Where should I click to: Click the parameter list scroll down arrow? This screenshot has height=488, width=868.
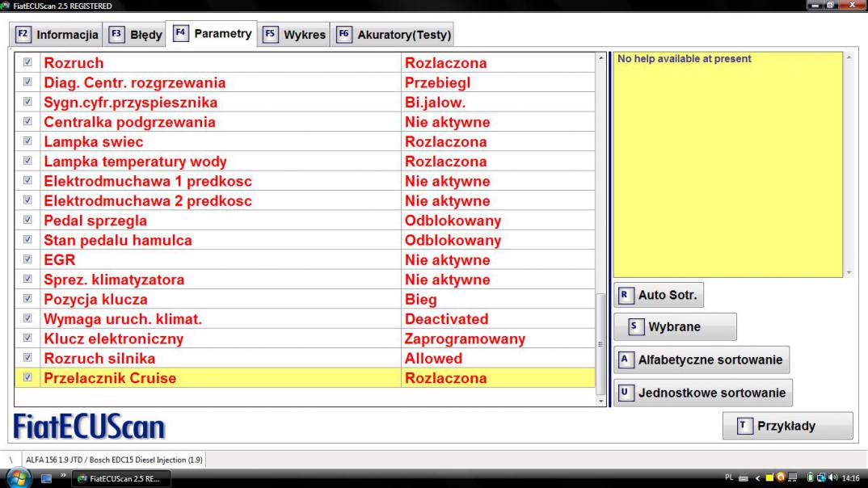(601, 401)
